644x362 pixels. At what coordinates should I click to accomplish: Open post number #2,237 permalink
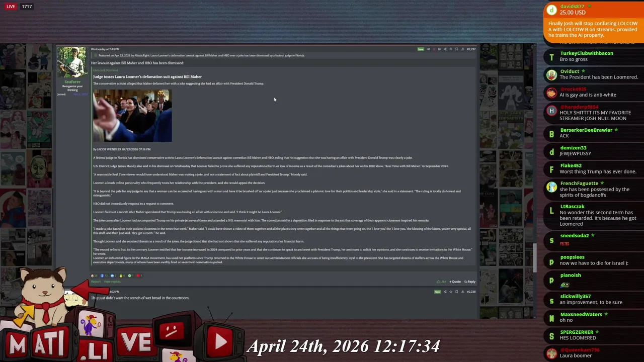point(471,49)
